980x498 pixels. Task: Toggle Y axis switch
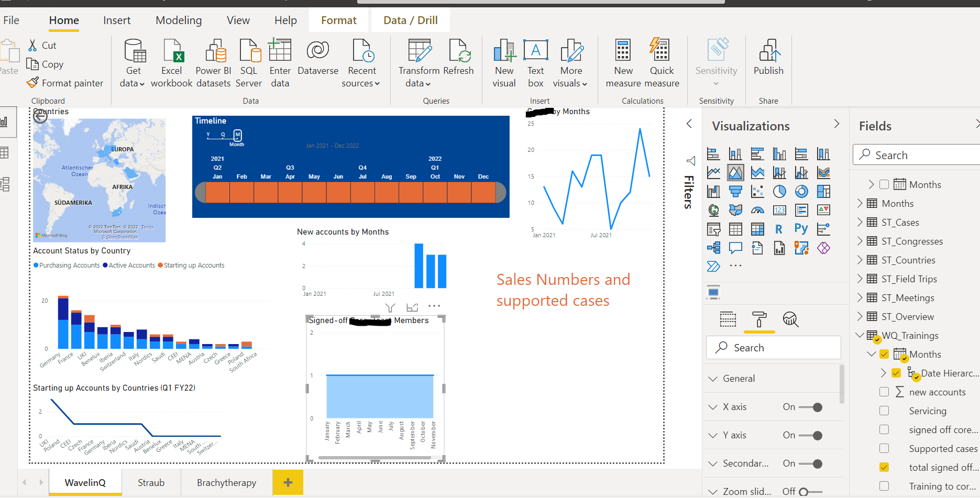point(810,435)
